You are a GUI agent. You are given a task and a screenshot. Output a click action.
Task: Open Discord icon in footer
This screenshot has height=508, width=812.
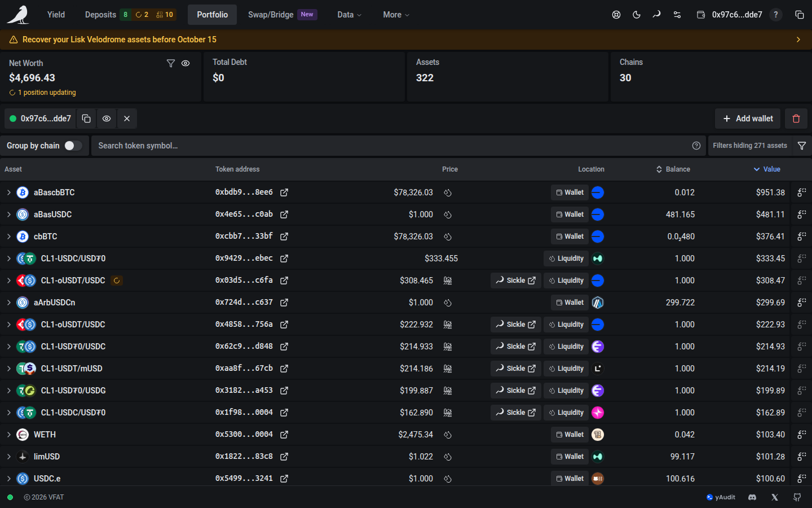(x=752, y=497)
